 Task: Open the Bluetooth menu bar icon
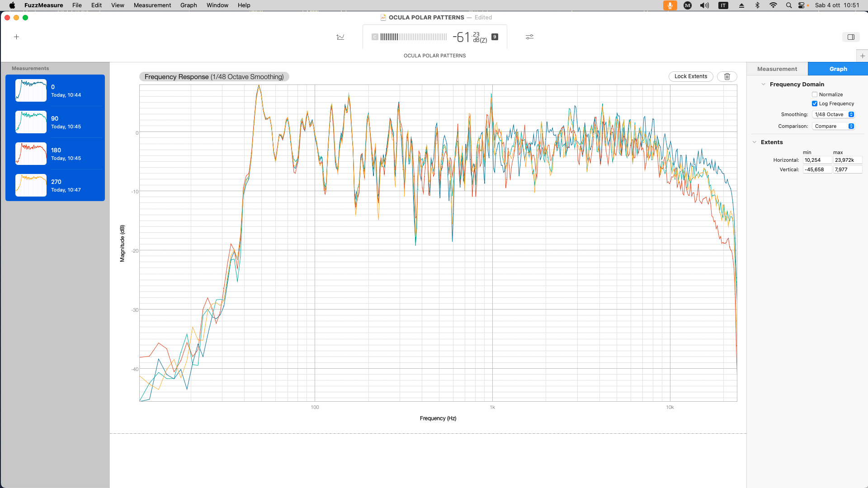pyautogui.click(x=757, y=5)
